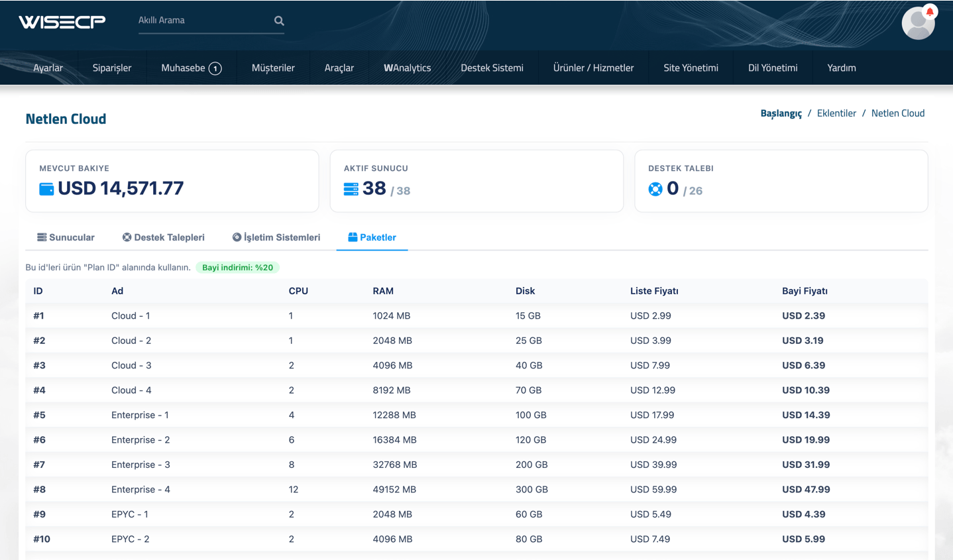The width and height of the screenshot is (953, 560).
Task: Open the Dil Yönetimi menu
Action: tap(773, 68)
